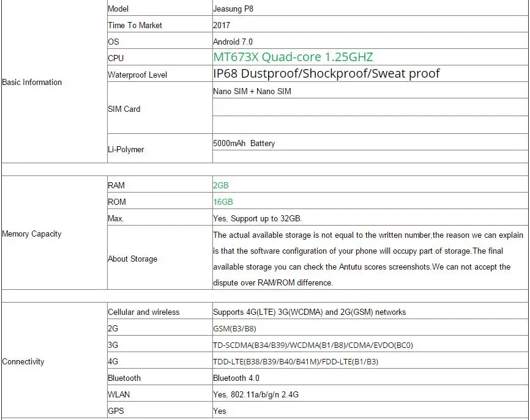The image size is (530, 420).
Task: Select the green '2GB' value
Action: (221, 185)
